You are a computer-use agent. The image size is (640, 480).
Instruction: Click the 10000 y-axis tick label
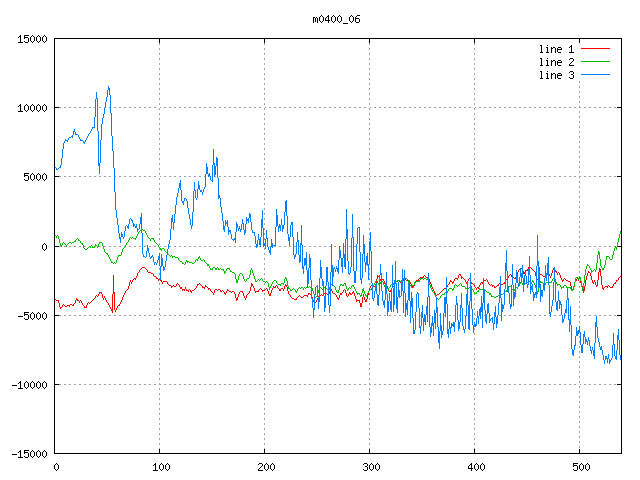pyautogui.click(x=33, y=108)
